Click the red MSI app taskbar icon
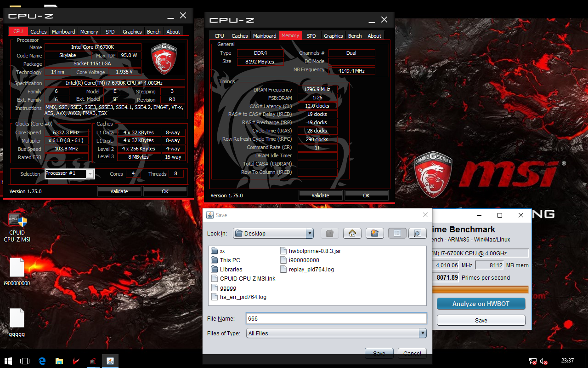The image size is (588, 368). tap(76, 361)
